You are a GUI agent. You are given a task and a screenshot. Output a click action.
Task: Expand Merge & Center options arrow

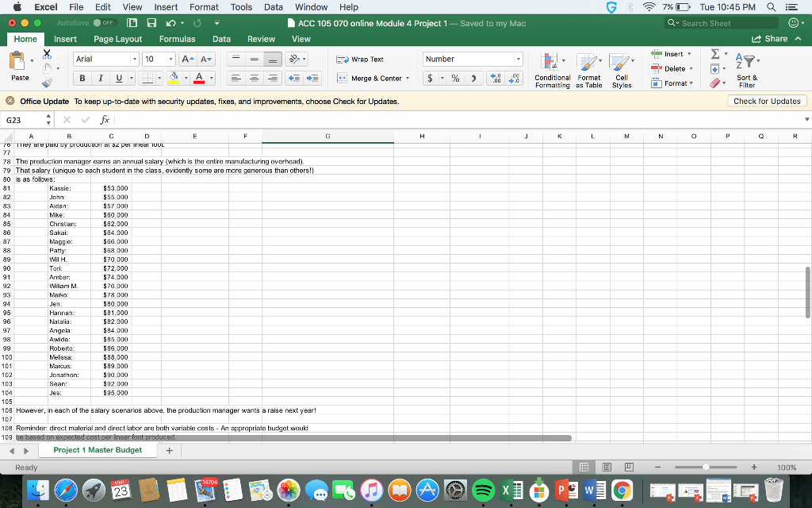coord(408,79)
